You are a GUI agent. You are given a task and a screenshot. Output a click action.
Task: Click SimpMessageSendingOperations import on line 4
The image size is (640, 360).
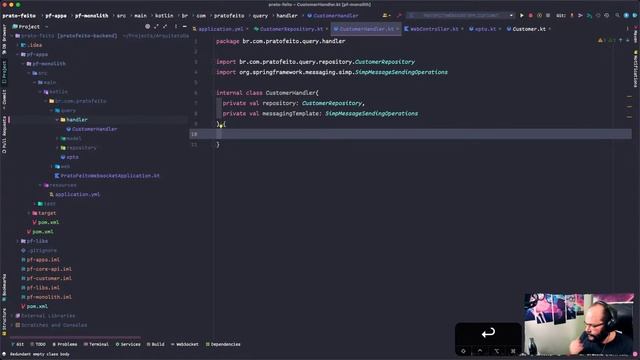401,72
